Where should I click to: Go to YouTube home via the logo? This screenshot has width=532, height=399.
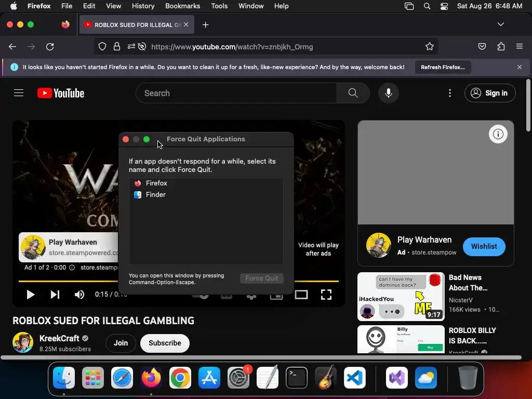click(x=61, y=93)
